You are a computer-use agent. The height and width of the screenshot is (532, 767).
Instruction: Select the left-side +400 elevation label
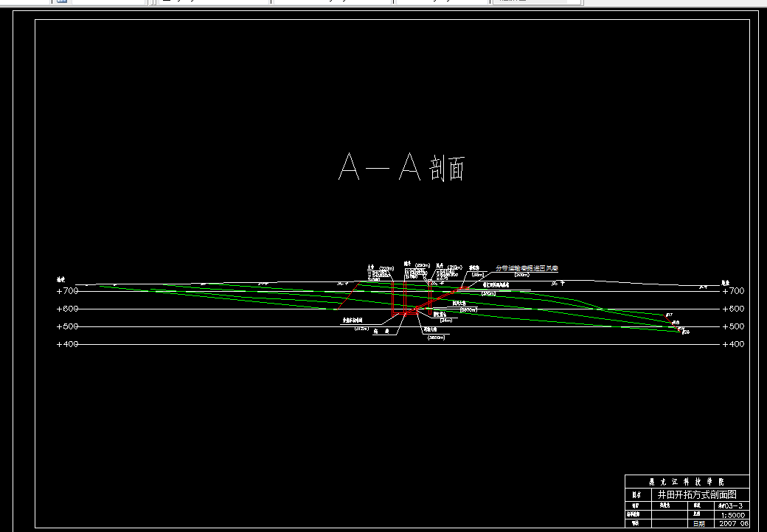[x=68, y=344]
